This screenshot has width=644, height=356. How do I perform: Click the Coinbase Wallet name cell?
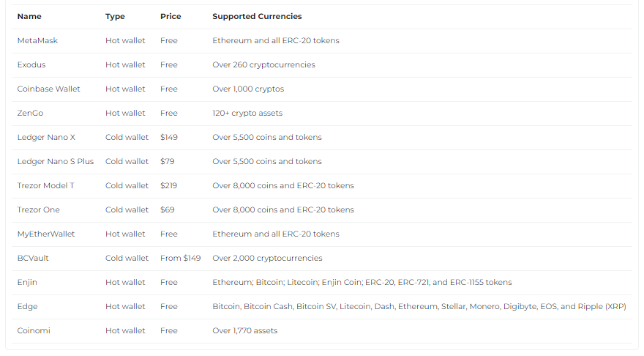pyautogui.click(x=48, y=89)
